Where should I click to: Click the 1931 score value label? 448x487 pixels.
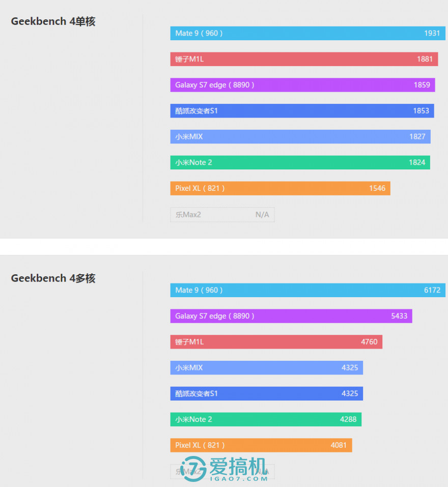coord(432,33)
